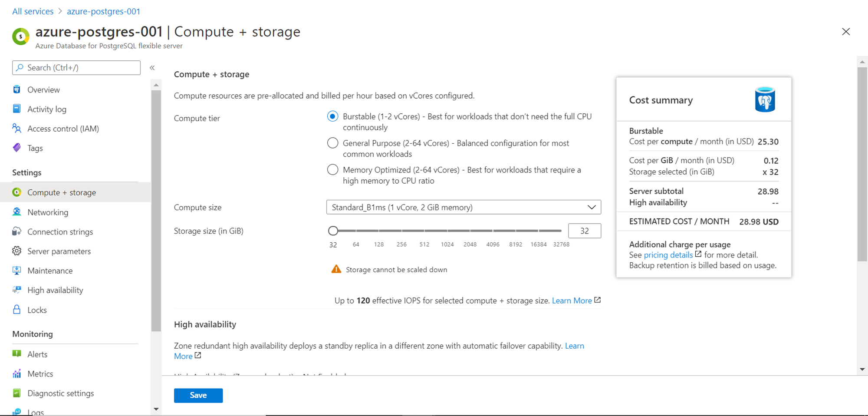Screen dimensions: 868x416
Task: Open Connection strings menu item
Action: [60, 231]
